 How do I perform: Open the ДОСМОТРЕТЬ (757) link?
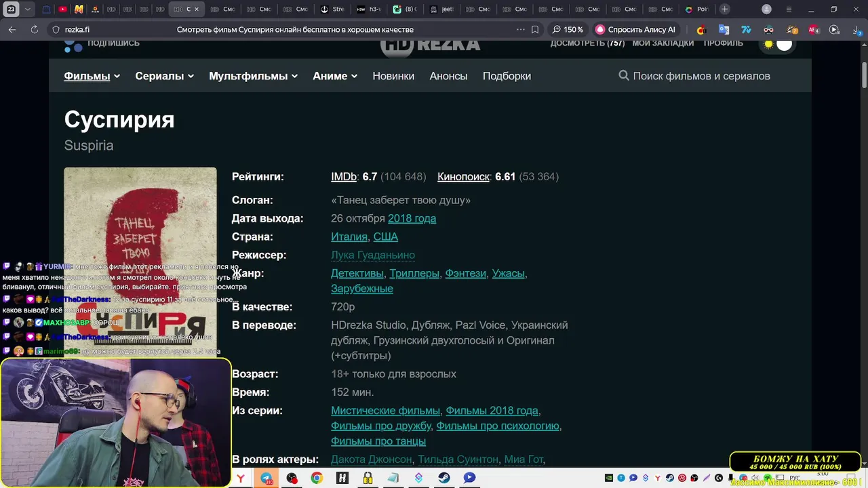coord(587,43)
